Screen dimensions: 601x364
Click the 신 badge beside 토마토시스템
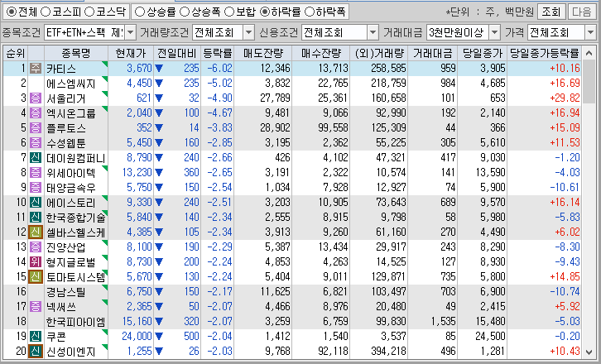[36, 276]
